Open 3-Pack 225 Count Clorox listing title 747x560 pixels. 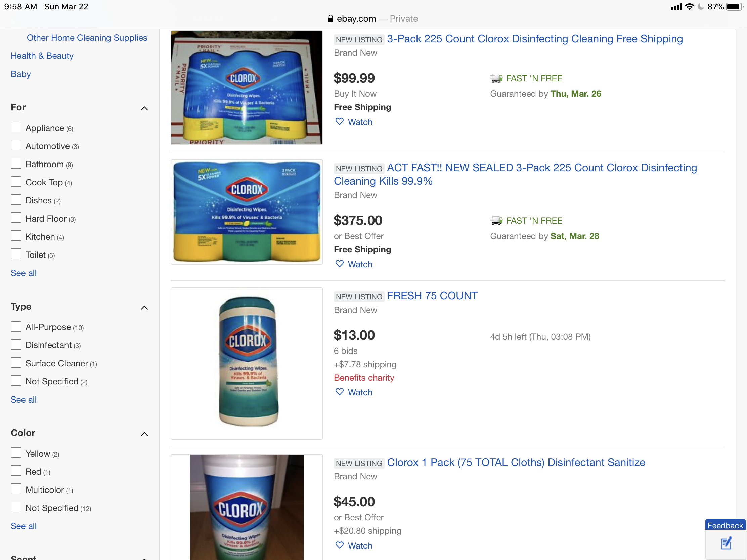[535, 39]
